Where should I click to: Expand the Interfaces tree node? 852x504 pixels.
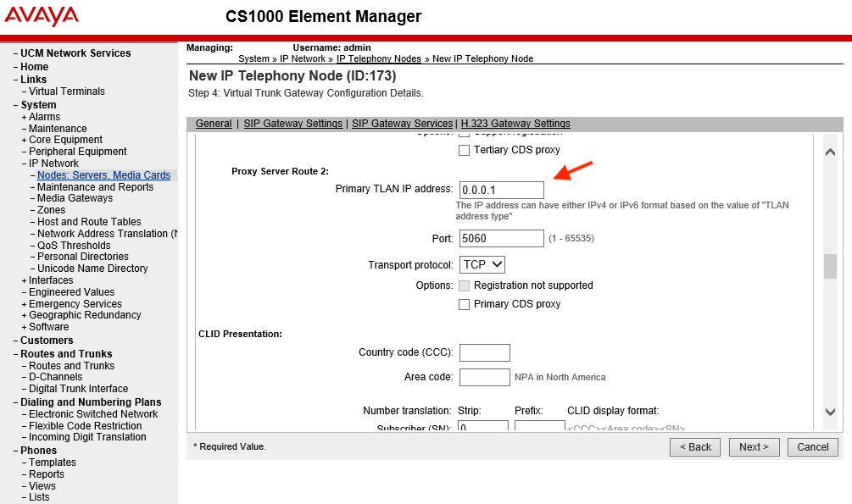24,280
